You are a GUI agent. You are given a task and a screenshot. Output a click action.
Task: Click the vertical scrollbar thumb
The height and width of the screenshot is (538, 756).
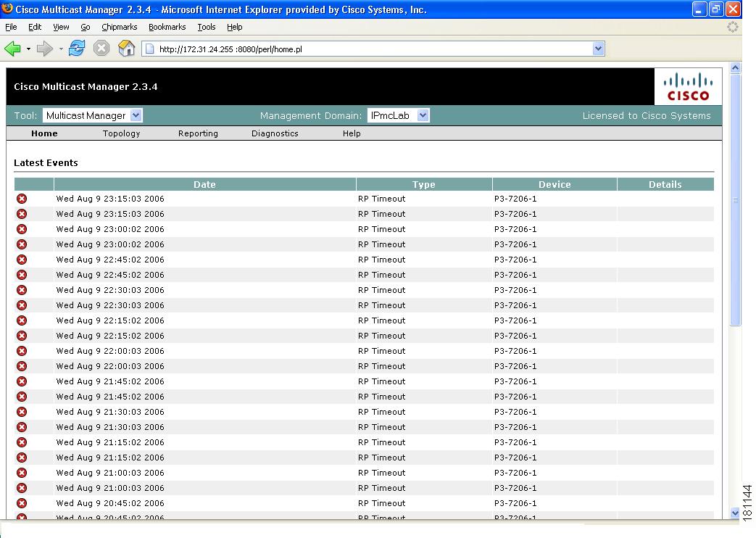pos(735,200)
